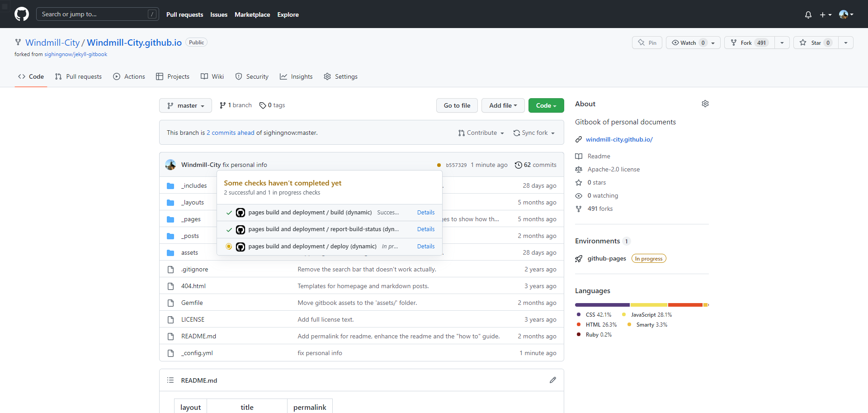Open Details for report-build-status check
This screenshot has height=413, width=868.
point(426,229)
